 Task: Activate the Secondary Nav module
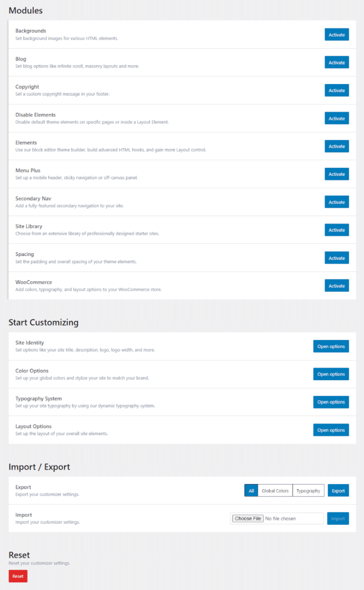(x=336, y=202)
